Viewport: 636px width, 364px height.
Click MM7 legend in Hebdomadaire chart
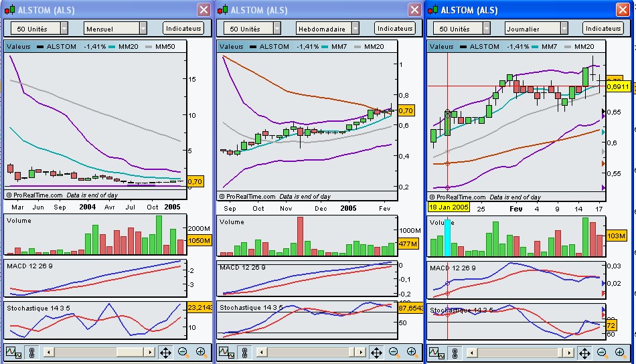click(x=339, y=47)
